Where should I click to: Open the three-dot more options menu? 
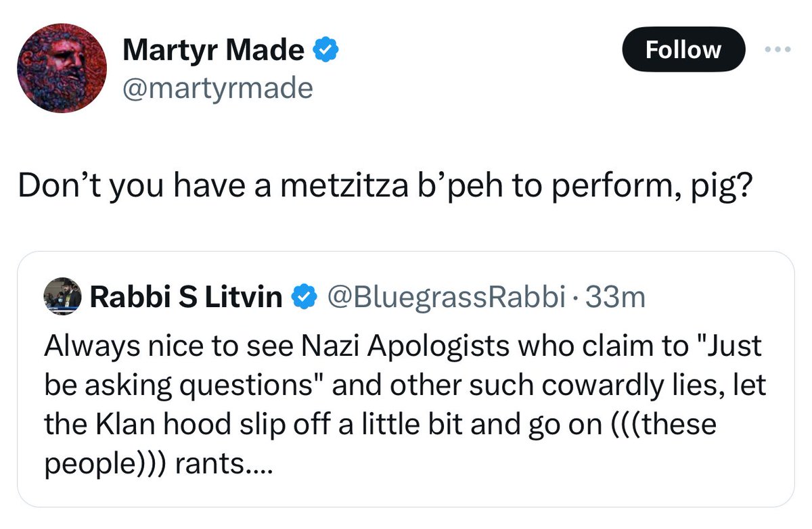coord(777,50)
